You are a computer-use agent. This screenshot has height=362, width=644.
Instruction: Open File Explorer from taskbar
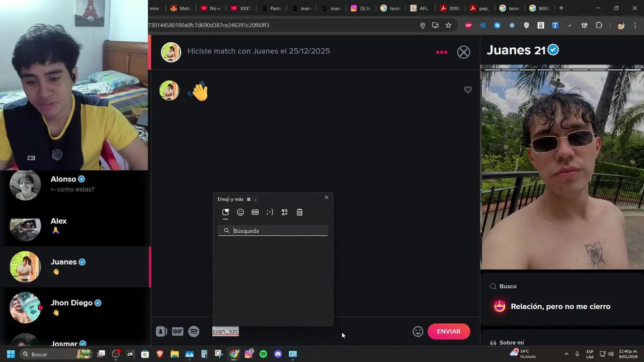point(175,354)
